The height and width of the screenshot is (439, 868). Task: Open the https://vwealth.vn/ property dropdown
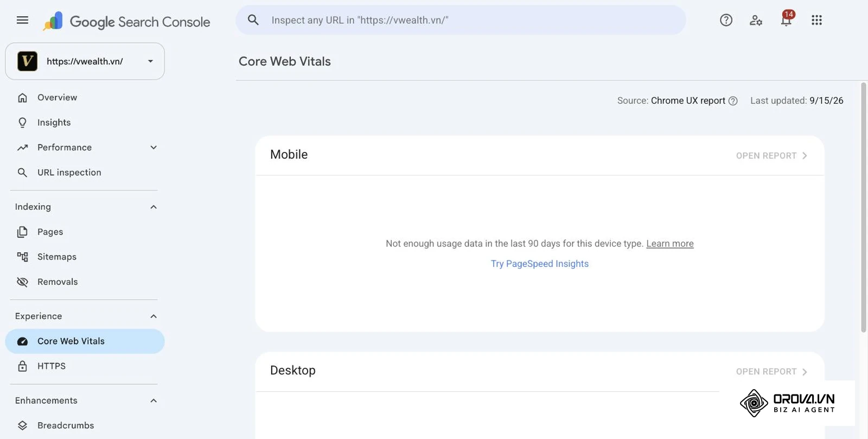click(x=85, y=61)
